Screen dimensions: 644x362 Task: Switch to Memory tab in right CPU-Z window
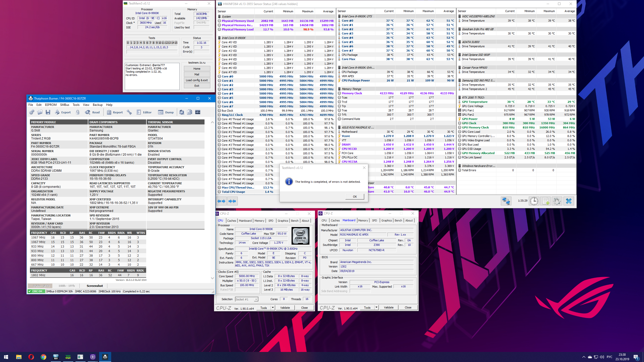[x=363, y=220]
